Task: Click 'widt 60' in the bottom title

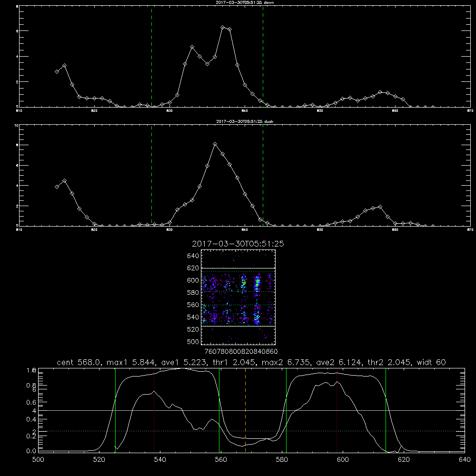Action: (431, 362)
